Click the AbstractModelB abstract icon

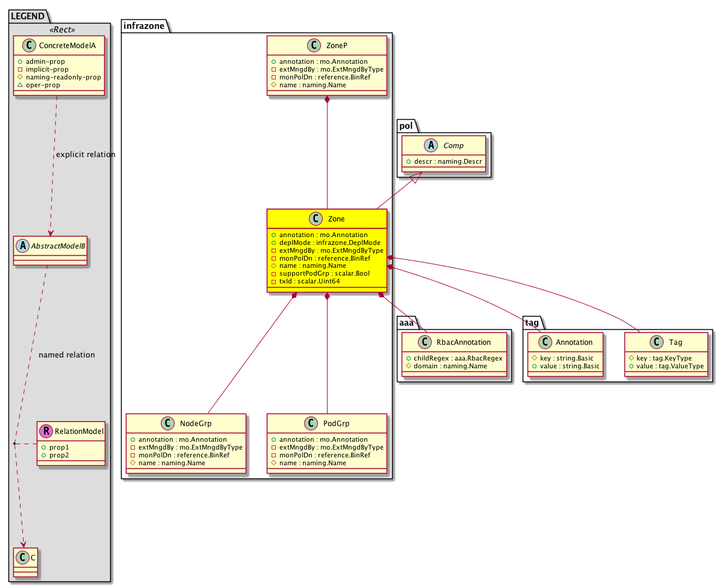click(x=21, y=246)
